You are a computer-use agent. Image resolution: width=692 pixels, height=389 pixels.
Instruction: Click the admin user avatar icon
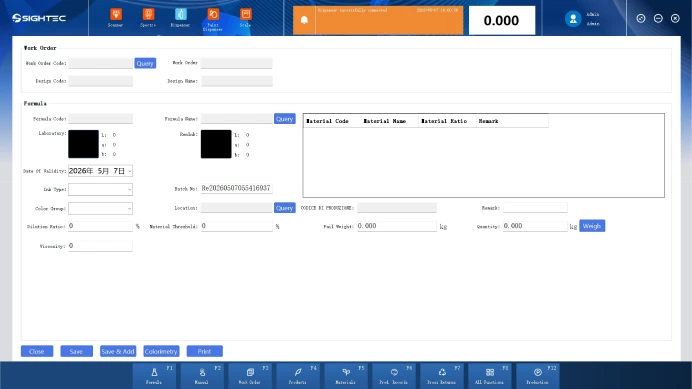pyautogui.click(x=573, y=19)
